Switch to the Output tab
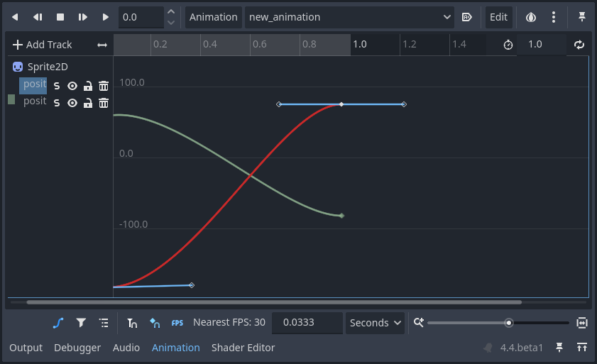Screen dimensions: 597x364 (x=26, y=348)
